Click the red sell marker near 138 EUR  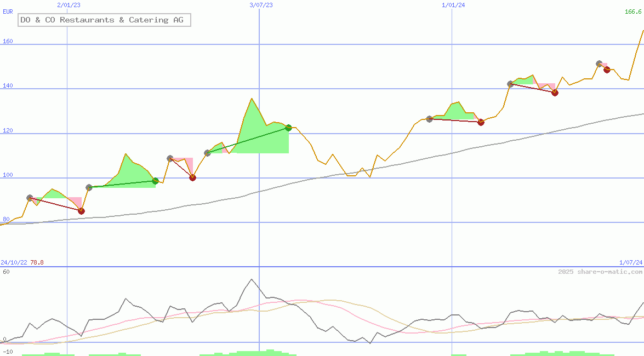tap(555, 93)
